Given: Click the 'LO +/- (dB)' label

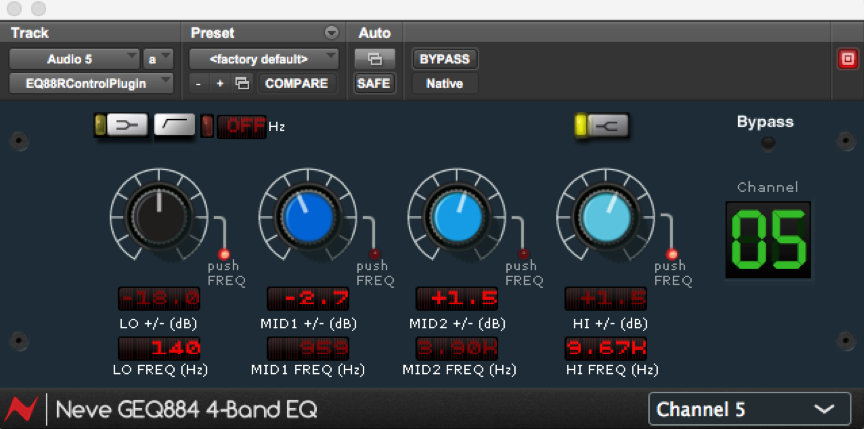Looking at the screenshot, I should (159, 323).
